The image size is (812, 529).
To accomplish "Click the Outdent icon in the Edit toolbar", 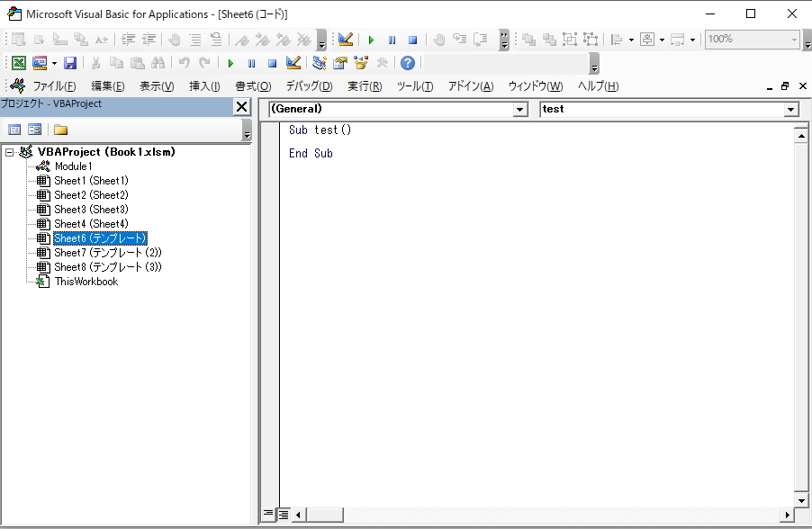I will [149, 40].
